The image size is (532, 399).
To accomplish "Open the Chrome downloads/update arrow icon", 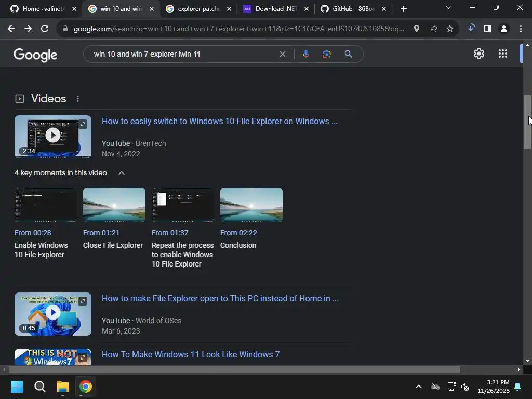I will [x=471, y=28].
